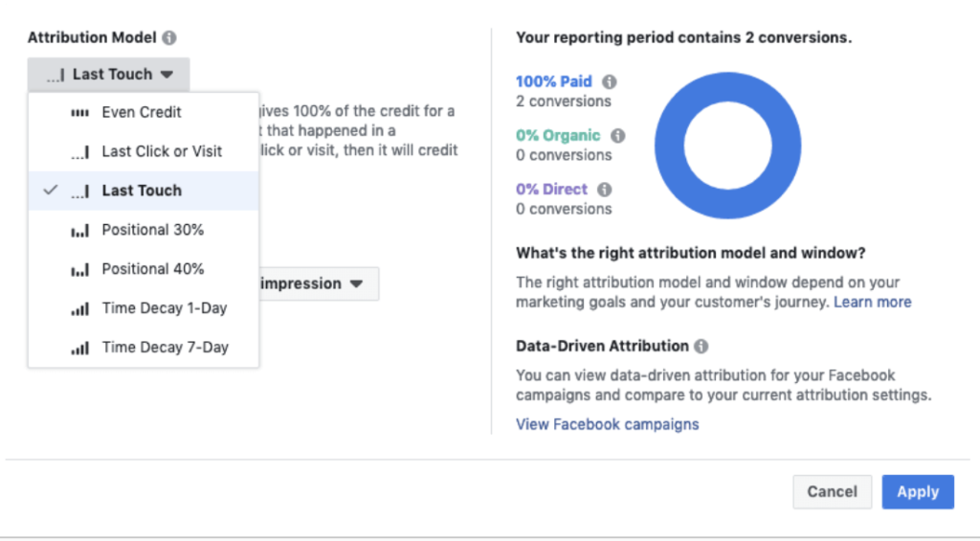
Task: Click the Even Credit bar chart icon
Action: [80, 113]
